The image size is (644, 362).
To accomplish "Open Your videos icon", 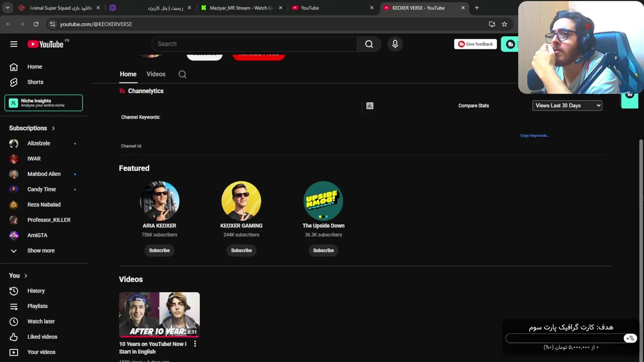I will (14, 352).
